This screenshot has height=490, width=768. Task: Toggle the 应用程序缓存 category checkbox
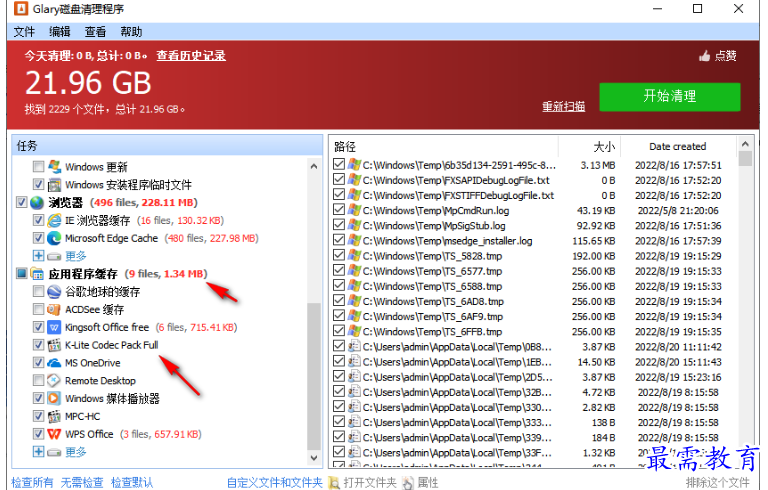(x=22, y=273)
